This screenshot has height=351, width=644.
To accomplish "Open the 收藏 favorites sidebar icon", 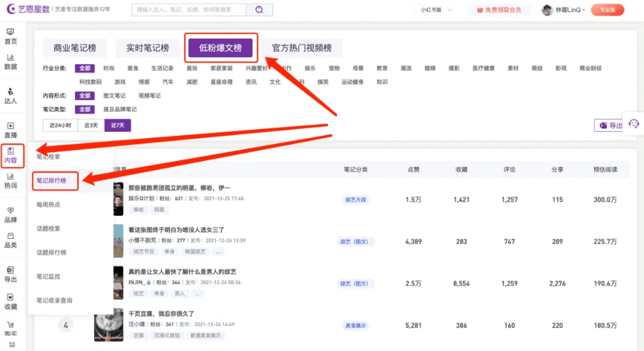I will coord(11,302).
